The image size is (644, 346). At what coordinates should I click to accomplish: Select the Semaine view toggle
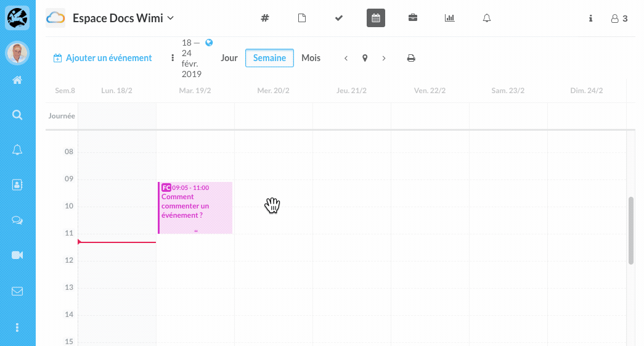coord(269,58)
